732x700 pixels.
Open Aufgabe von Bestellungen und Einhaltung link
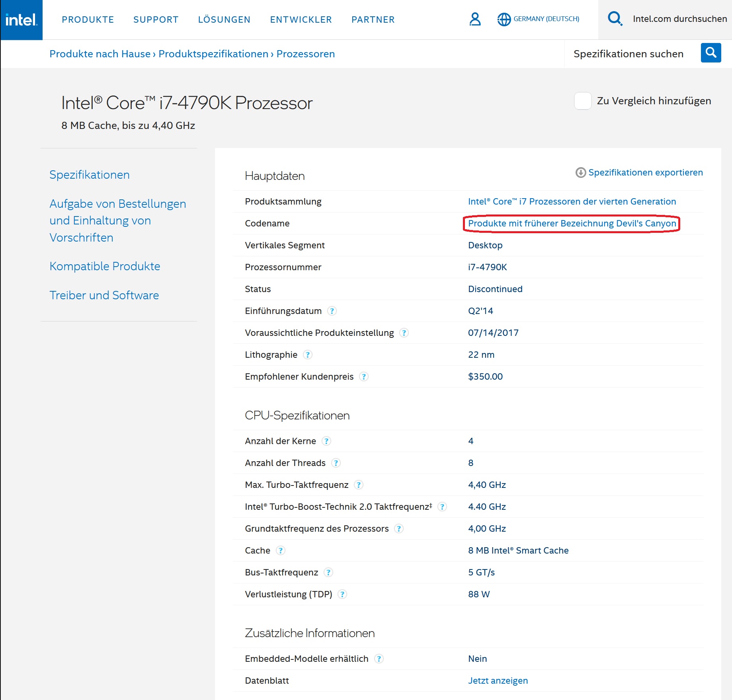118,220
